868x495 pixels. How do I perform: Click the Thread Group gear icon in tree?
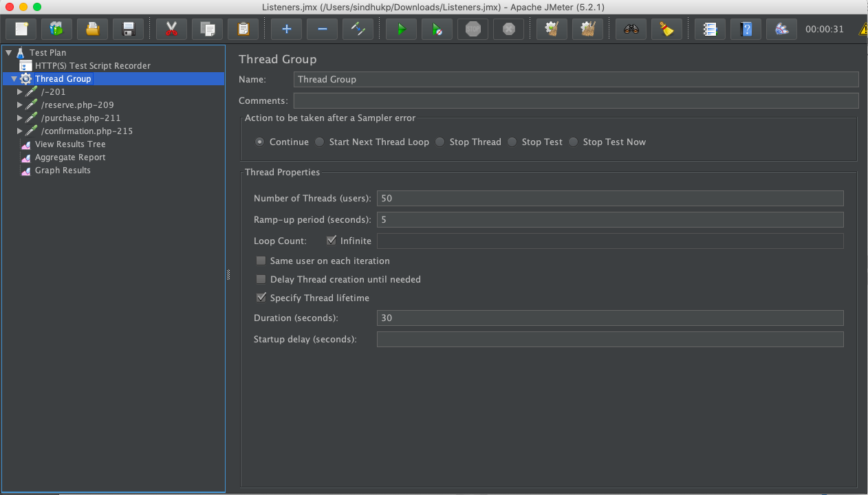(x=25, y=79)
